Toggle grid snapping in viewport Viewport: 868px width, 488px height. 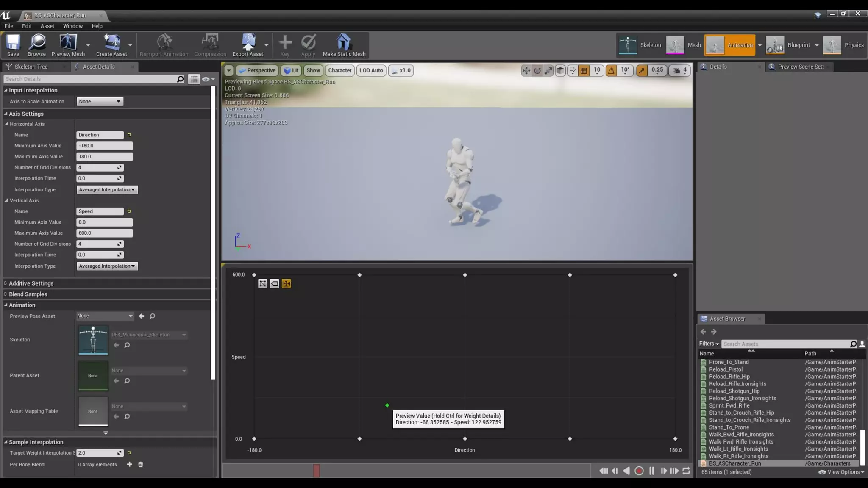click(x=584, y=70)
